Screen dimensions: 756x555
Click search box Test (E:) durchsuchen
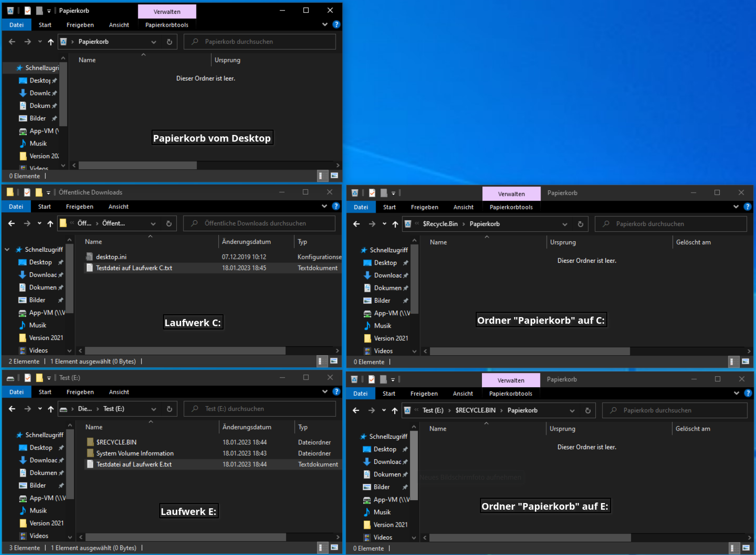pyautogui.click(x=260, y=409)
